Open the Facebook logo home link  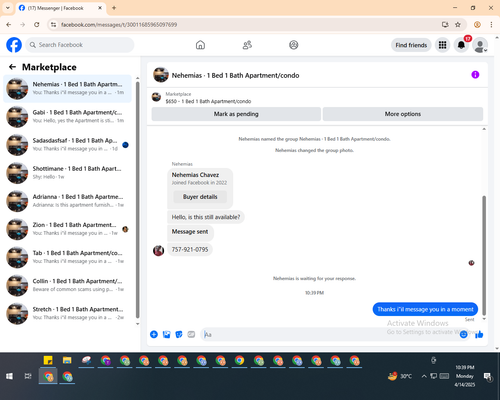(14, 45)
